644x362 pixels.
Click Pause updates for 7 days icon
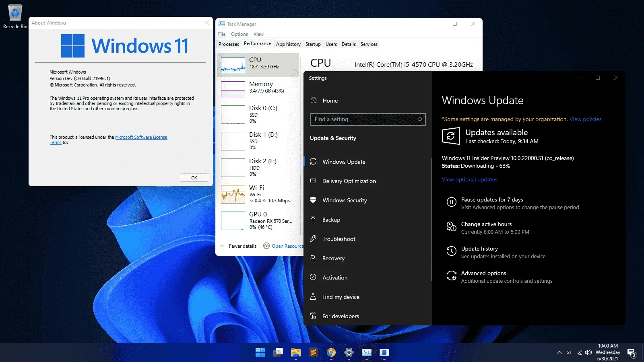click(x=452, y=202)
